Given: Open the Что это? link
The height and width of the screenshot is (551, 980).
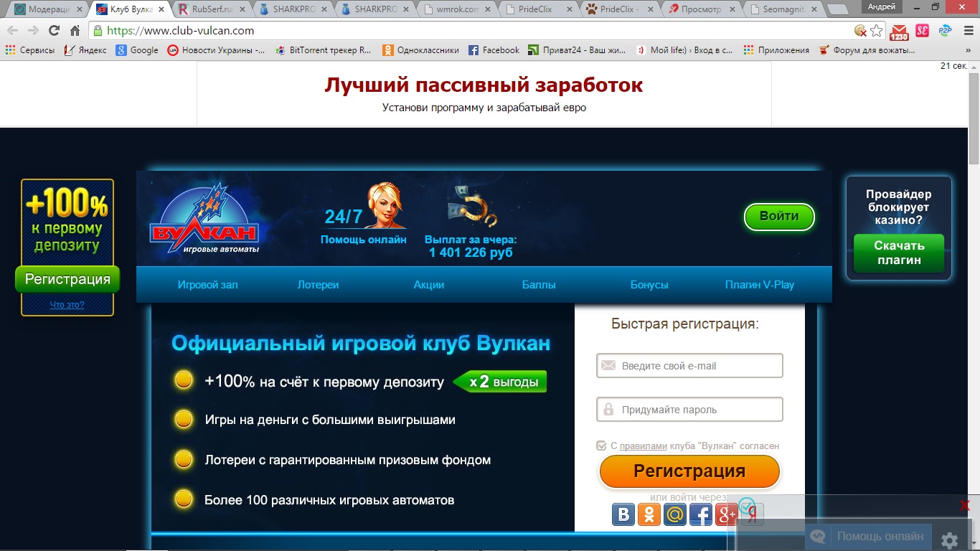Looking at the screenshot, I should [67, 305].
